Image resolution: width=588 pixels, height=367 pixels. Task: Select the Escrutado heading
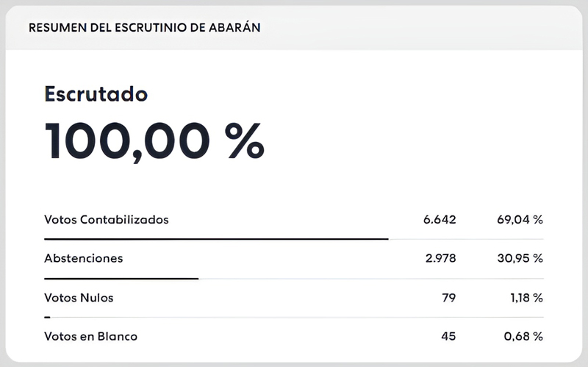tap(96, 94)
